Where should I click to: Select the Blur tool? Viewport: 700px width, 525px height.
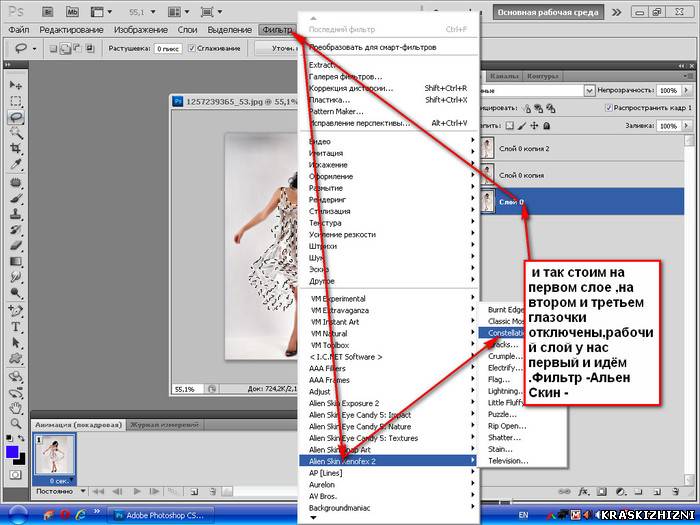click(16, 277)
